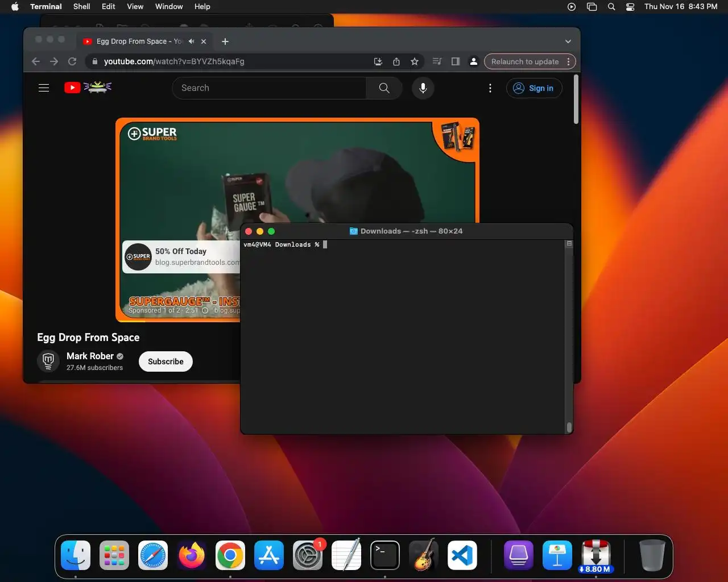The height and width of the screenshot is (582, 728).
Task: Open Keynote from the Dock
Action: coord(557,555)
